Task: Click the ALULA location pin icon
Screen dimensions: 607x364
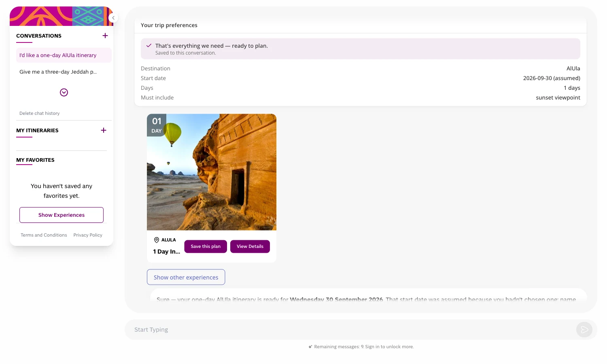Action: coord(157,240)
